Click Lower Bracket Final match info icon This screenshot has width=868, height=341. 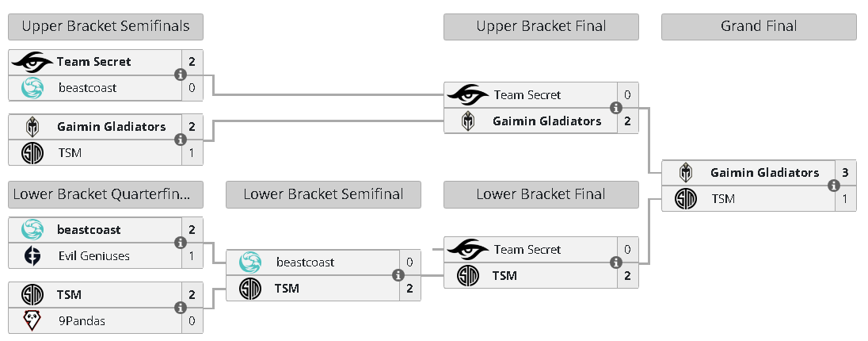click(615, 262)
